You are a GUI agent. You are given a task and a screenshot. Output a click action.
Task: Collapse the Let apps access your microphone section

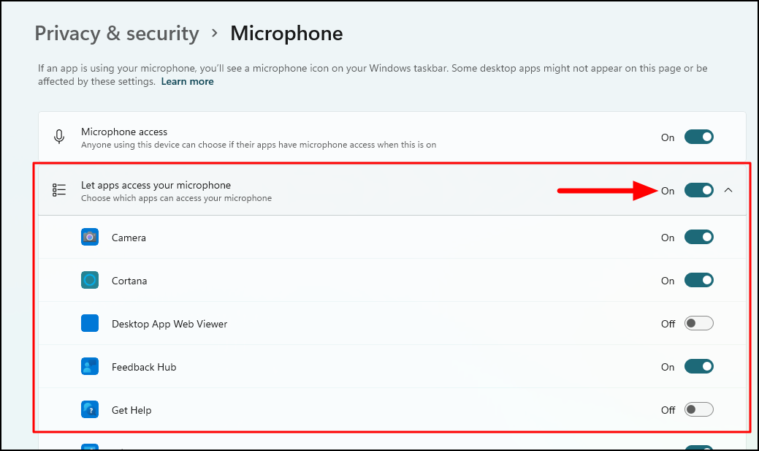pyautogui.click(x=728, y=190)
